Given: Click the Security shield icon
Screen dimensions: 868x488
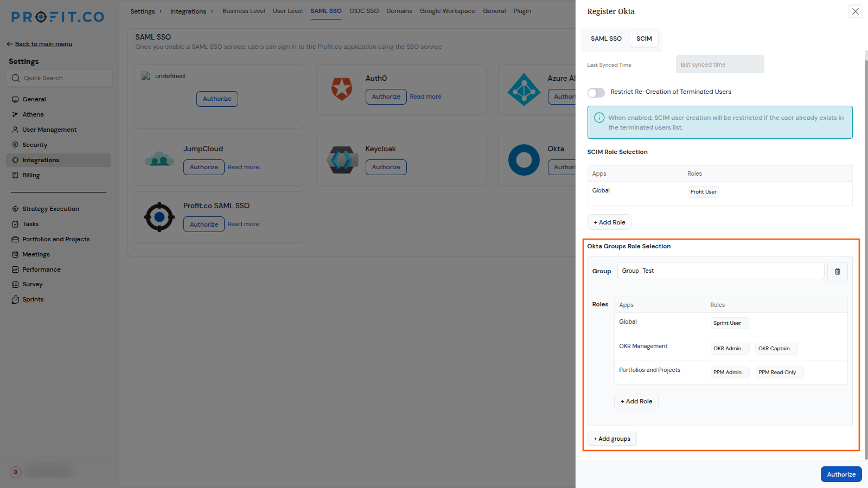Looking at the screenshot, I should pos(15,145).
